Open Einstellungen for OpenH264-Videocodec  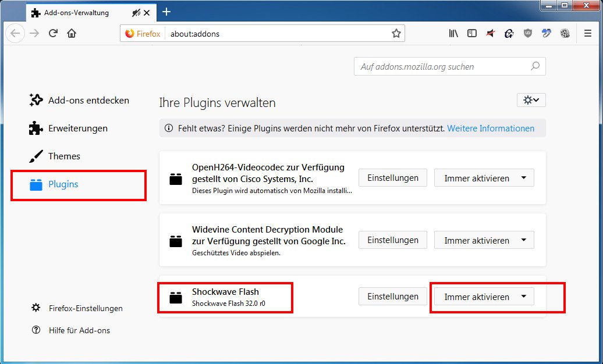(x=393, y=178)
